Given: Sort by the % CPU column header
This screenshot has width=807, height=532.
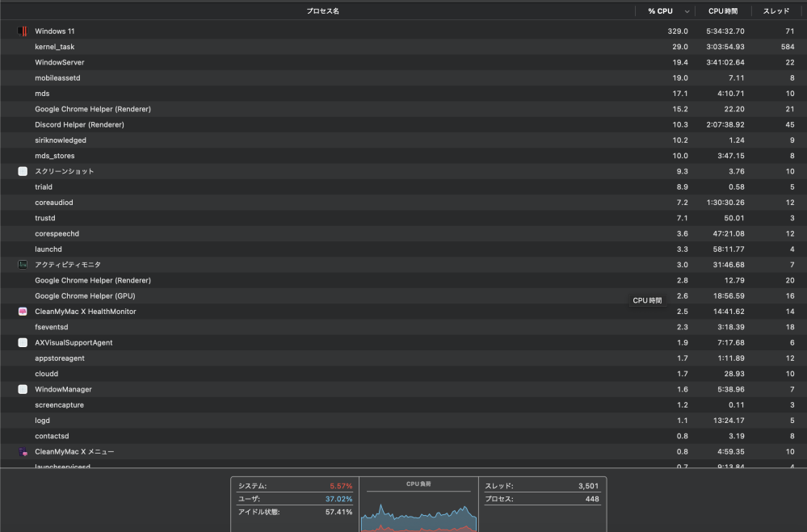Looking at the screenshot, I should (x=660, y=10).
